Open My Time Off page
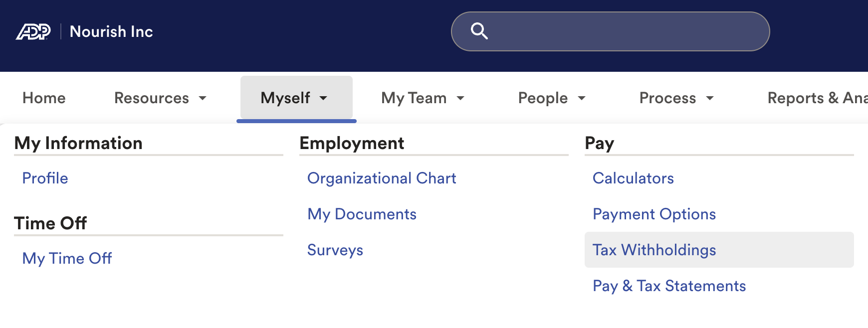 click(x=67, y=258)
